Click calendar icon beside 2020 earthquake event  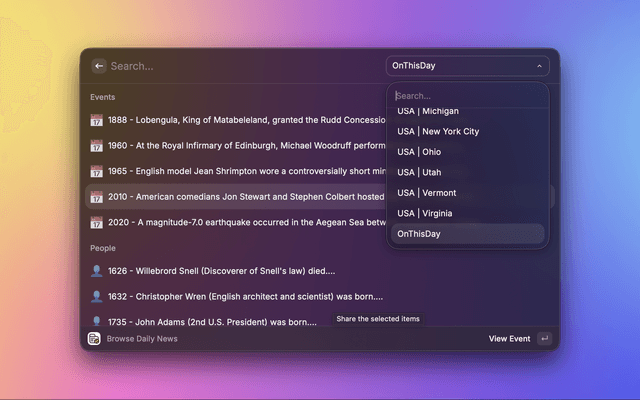point(97,222)
